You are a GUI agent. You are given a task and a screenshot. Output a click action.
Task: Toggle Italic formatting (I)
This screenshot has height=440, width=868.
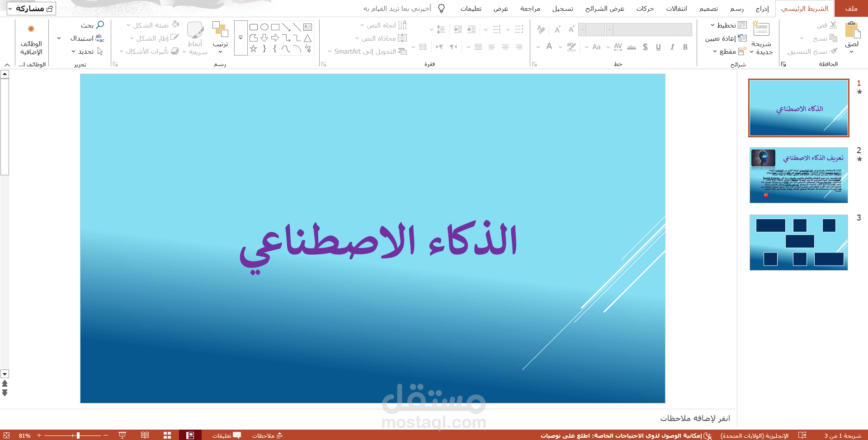coord(672,47)
